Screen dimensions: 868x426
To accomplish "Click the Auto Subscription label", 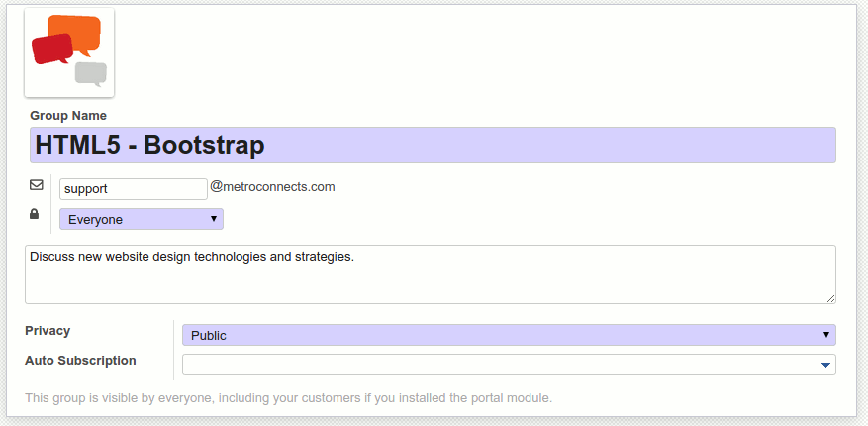I will (x=80, y=361).
